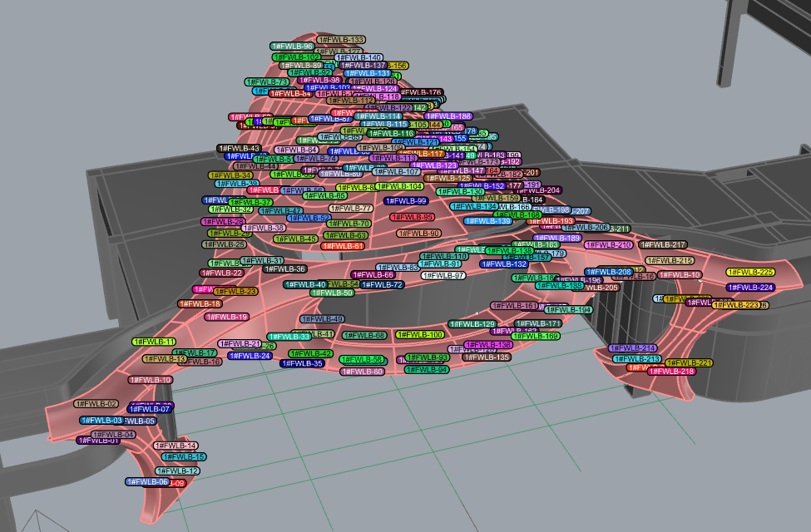The height and width of the screenshot is (532, 811).
Task: Click the dark purple 1#FWLB-224 label
Action: point(751,288)
